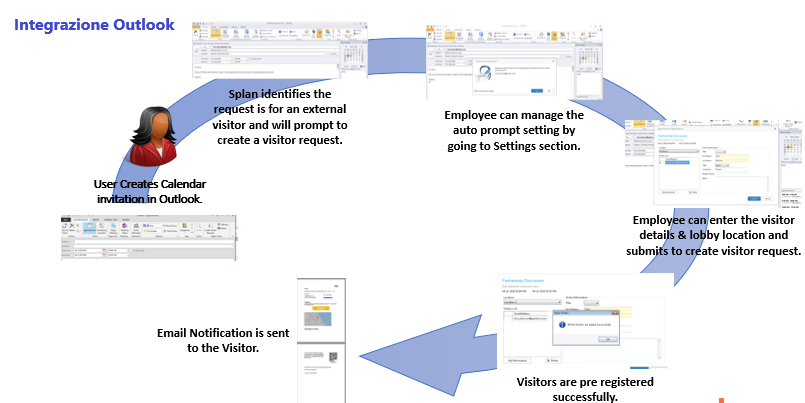This screenshot has width=805, height=403.
Task: Switch to the REVIEW ribbon tab
Action: pyautogui.click(x=126, y=220)
